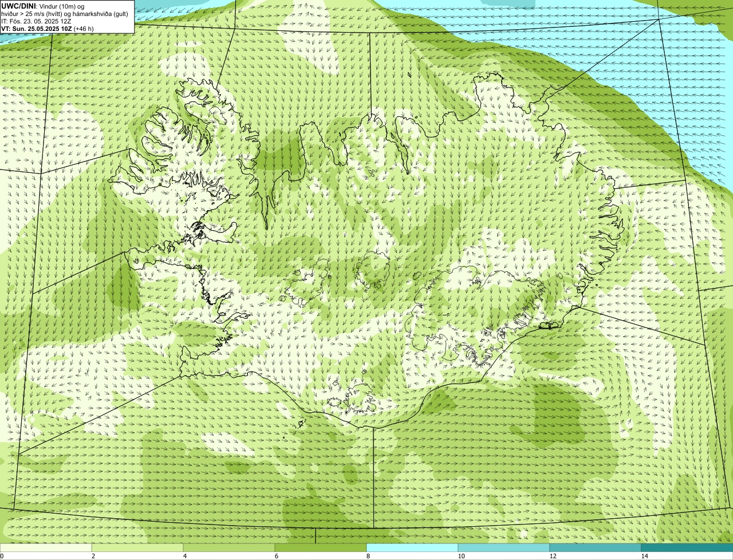Click the 8–10 m/s pale cyan colorbar segment
The image size is (733, 560).
tap(412, 547)
